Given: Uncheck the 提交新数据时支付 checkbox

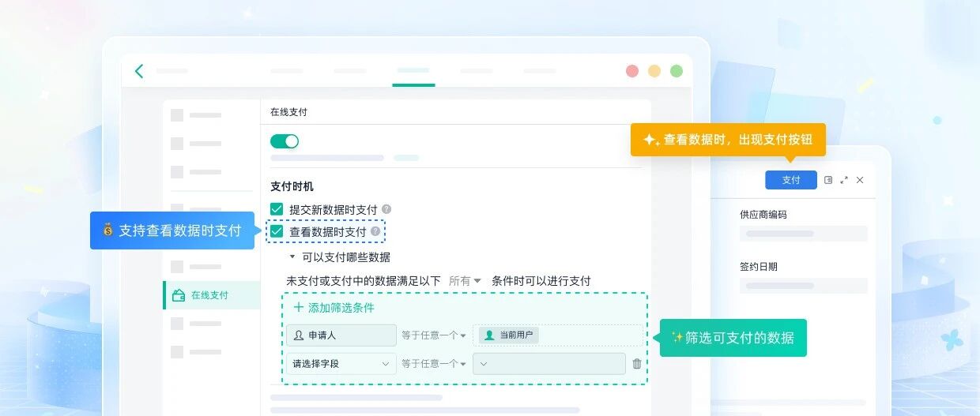Looking at the screenshot, I should (277, 209).
